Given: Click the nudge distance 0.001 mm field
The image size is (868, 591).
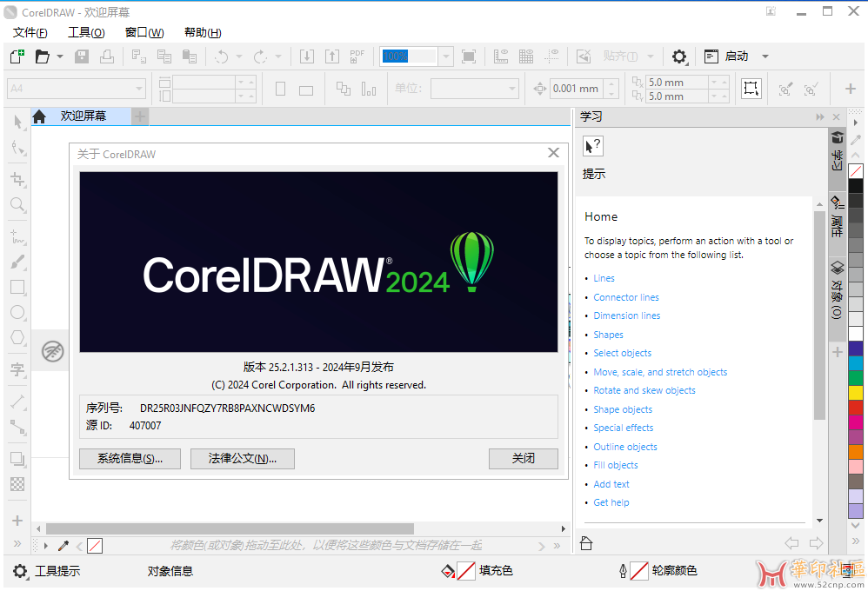Looking at the screenshot, I should 577,89.
